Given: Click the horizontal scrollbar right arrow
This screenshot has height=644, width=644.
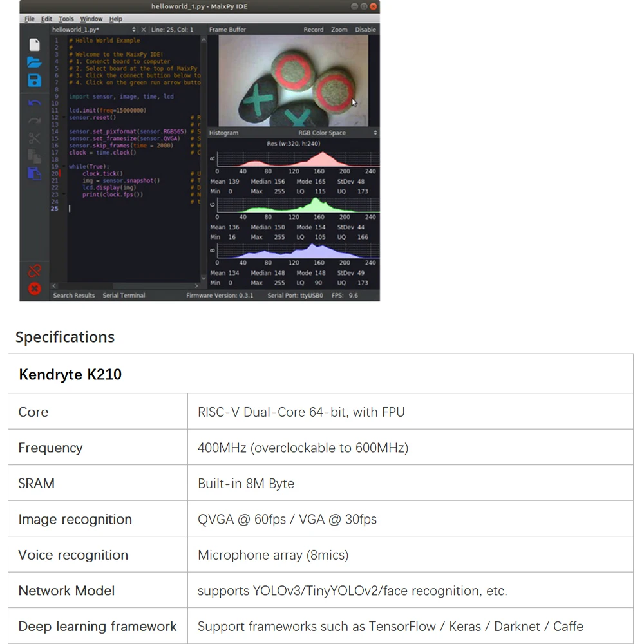Looking at the screenshot, I should [196, 285].
